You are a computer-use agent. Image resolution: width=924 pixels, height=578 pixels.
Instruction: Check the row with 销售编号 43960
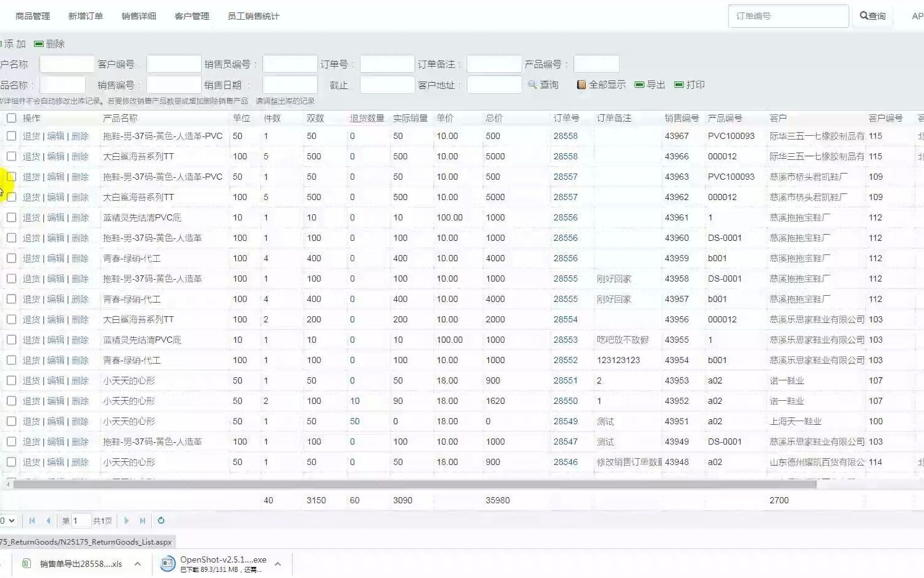[11, 238]
